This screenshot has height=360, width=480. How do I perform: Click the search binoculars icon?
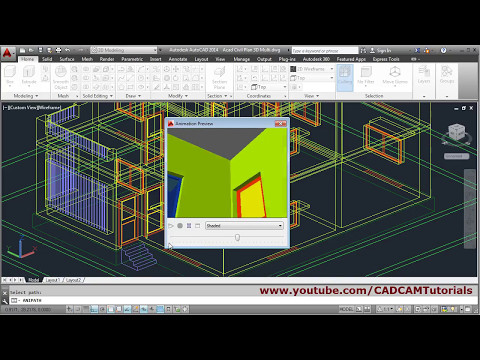point(363,50)
